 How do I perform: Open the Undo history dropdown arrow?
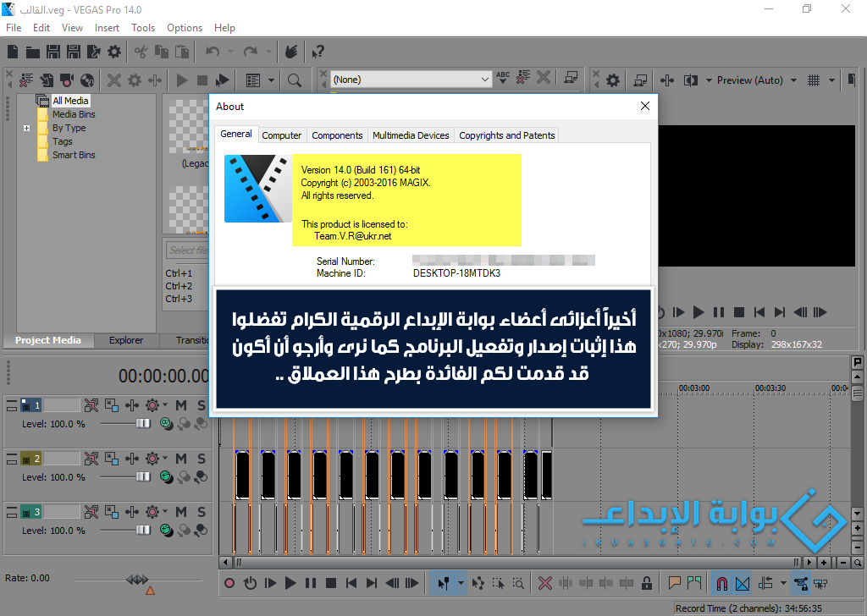[x=230, y=52]
